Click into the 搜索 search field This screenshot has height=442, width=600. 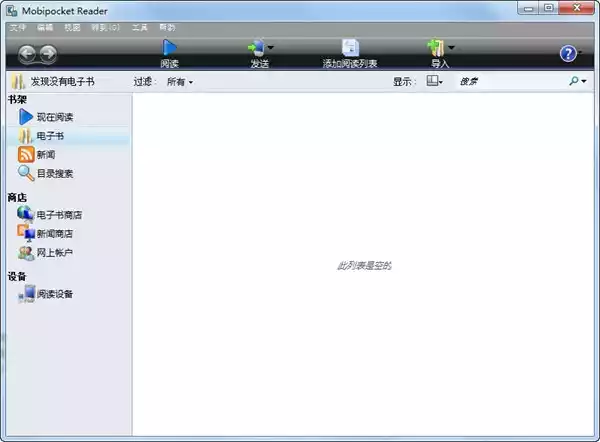coord(510,82)
